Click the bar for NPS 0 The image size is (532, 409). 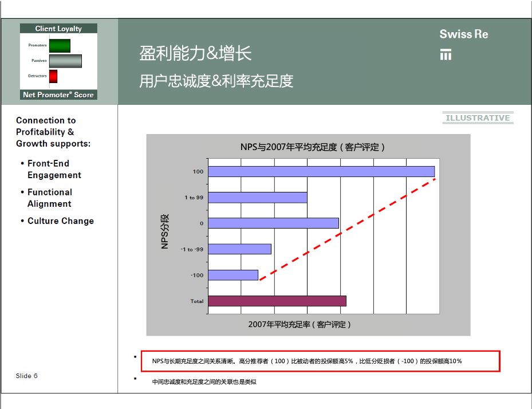(273, 223)
